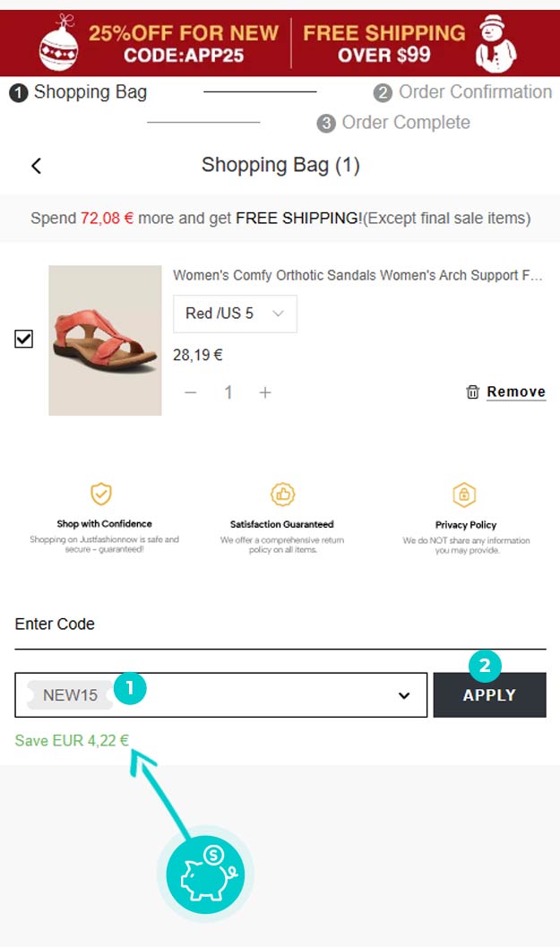Click the Privacy Policy lock icon

[464, 495]
